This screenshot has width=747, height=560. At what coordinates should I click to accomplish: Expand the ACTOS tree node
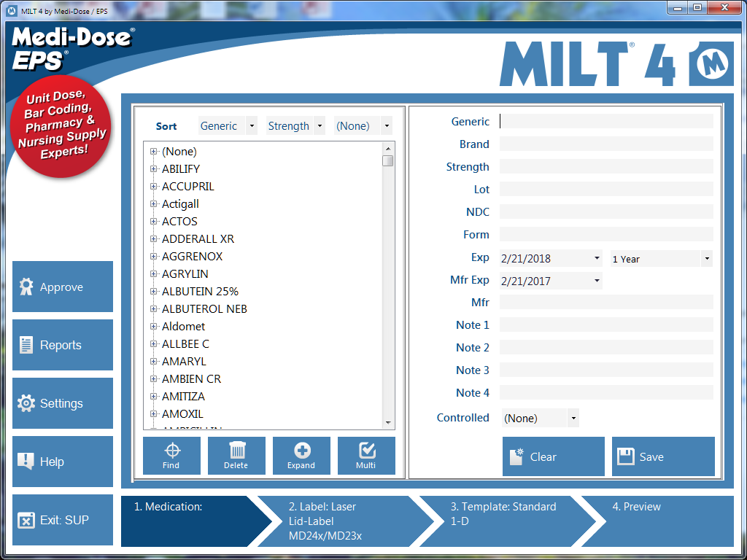tap(153, 222)
